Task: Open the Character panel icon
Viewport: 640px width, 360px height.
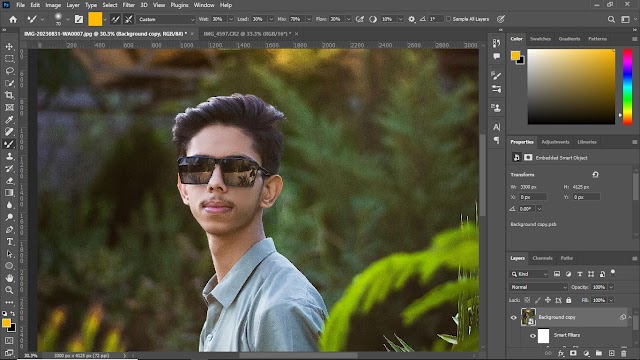Action: pos(496,127)
